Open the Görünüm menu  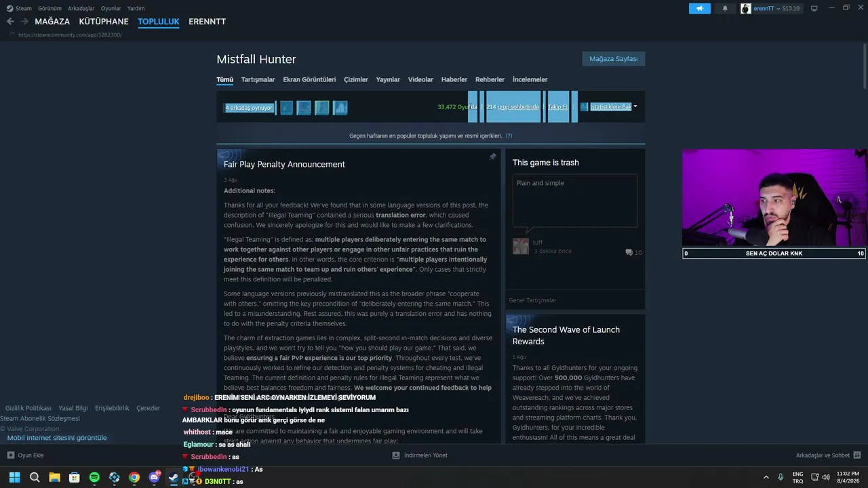tap(50, 8)
